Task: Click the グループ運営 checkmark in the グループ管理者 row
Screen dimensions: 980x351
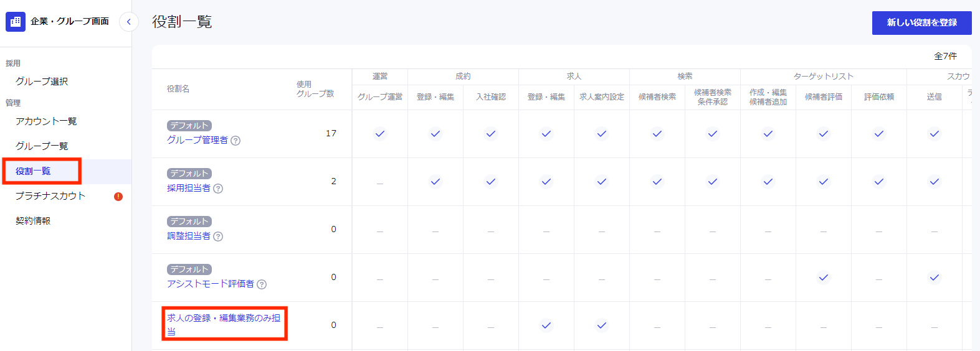Action: [380, 133]
